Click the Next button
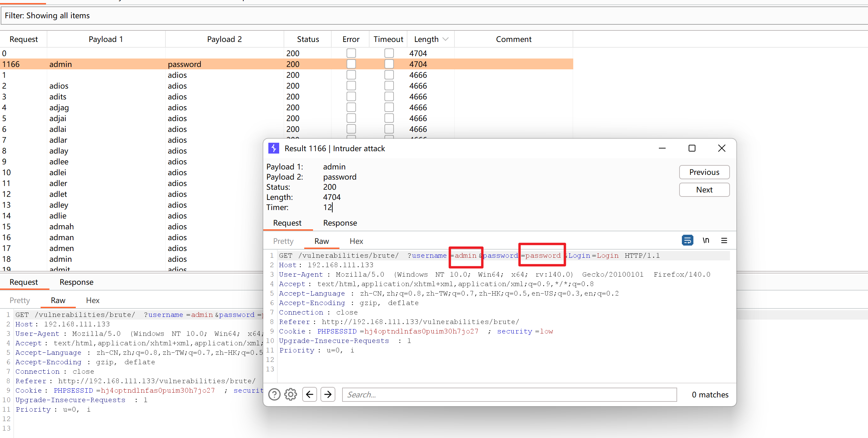This screenshot has width=868, height=438. [704, 190]
